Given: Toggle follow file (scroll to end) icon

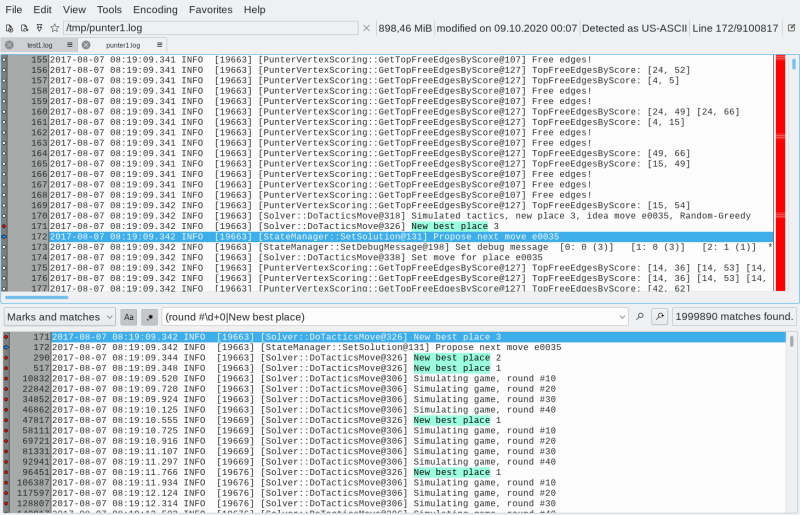Looking at the screenshot, I should (38, 29).
